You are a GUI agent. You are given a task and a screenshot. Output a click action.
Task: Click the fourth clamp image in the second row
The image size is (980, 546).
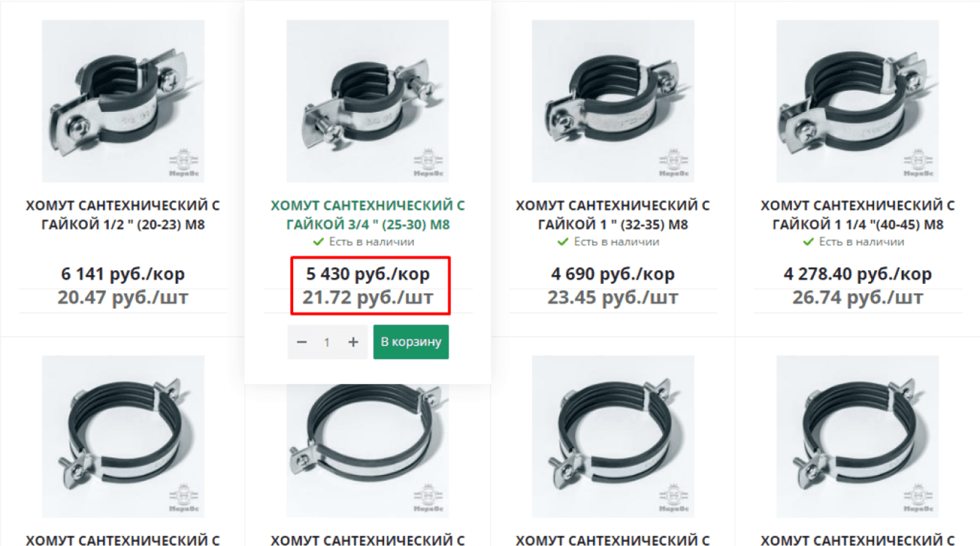858,437
